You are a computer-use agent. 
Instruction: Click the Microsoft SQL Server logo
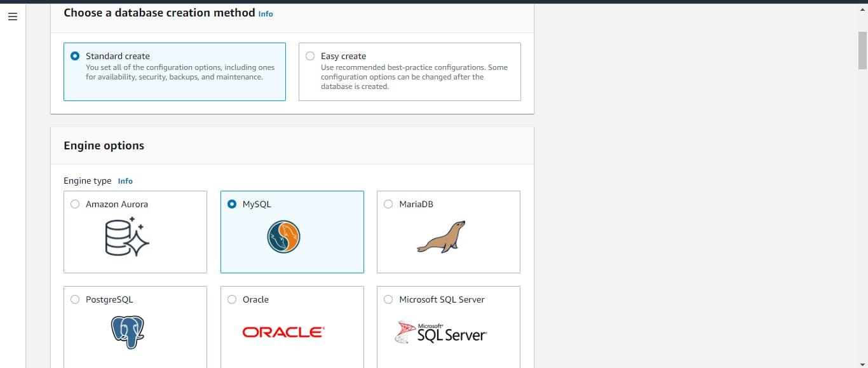pos(441,332)
